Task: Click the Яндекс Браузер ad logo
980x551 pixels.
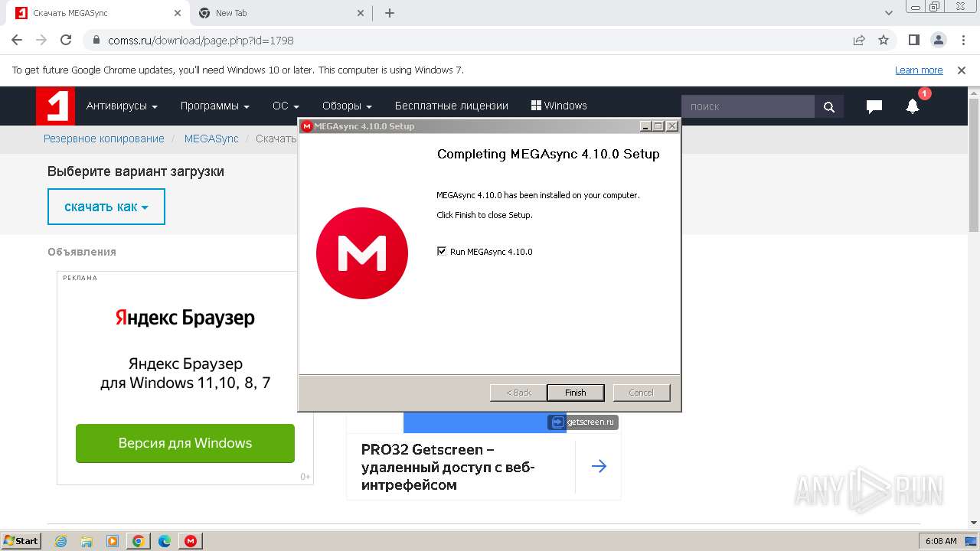Action: click(x=185, y=318)
